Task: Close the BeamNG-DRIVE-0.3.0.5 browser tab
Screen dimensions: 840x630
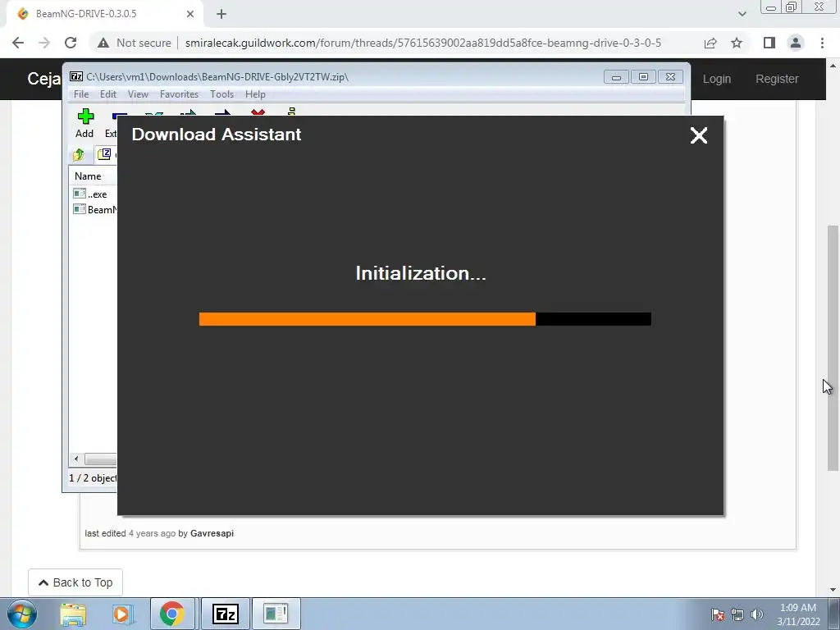Action: [x=190, y=14]
